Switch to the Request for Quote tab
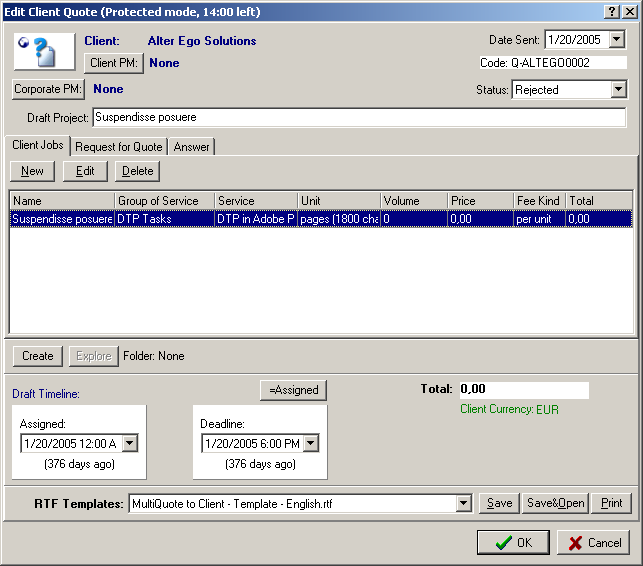 pyautogui.click(x=118, y=147)
